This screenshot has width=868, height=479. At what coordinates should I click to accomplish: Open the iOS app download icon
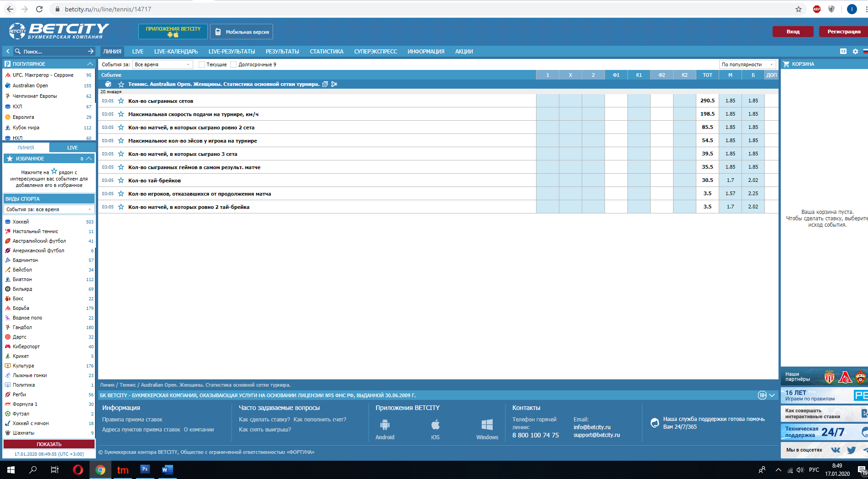click(435, 426)
